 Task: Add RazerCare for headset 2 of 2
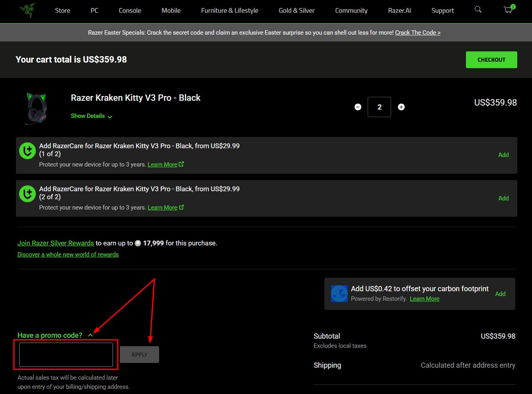[x=503, y=198]
